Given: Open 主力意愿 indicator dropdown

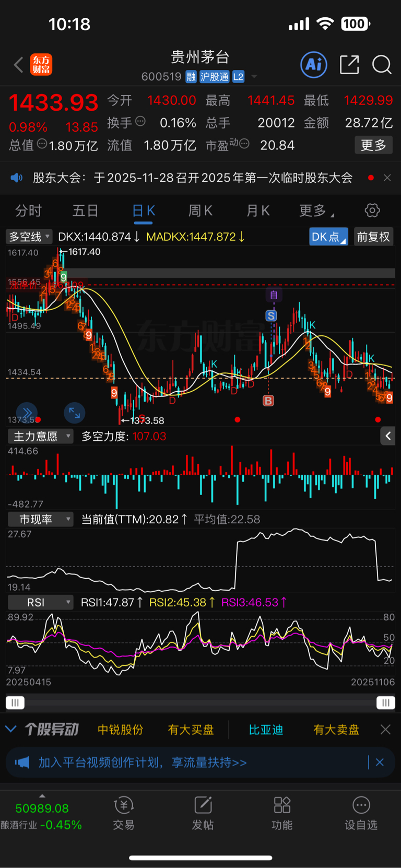Looking at the screenshot, I should click(40, 436).
